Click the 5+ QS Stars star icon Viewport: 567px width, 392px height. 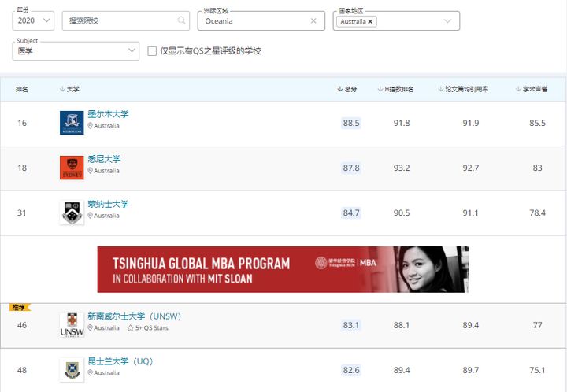130,328
